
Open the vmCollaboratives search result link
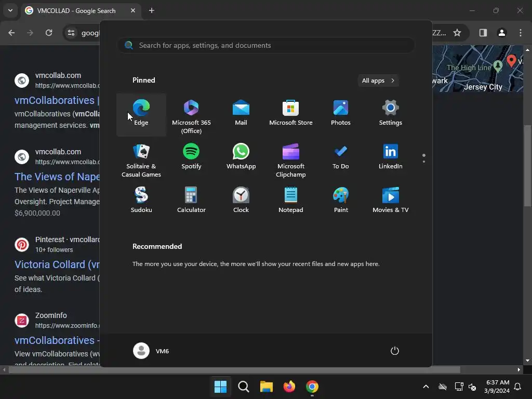pyautogui.click(x=57, y=100)
